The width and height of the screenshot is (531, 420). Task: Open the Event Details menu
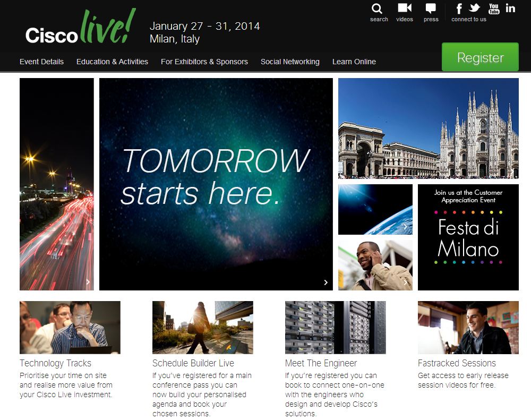point(41,62)
